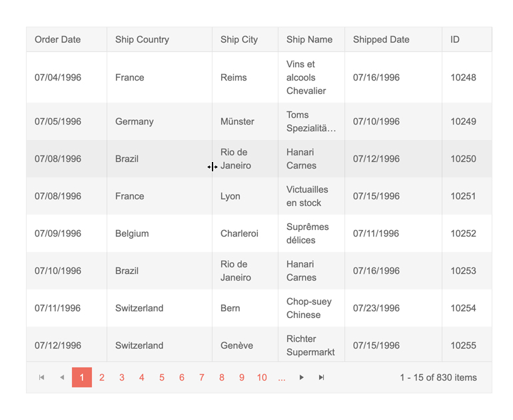The height and width of the screenshot is (420, 513).
Task: Jump to the last page arrow icon
Action: coord(322,377)
